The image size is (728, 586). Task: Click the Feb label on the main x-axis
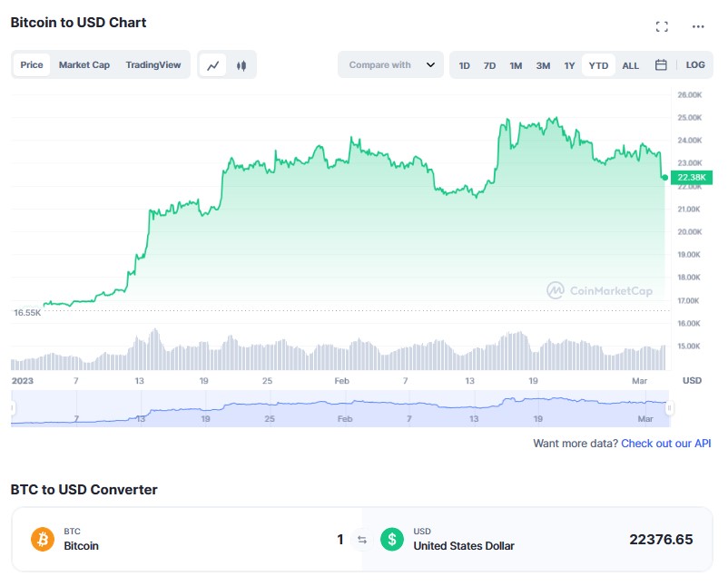pos(341,381)
